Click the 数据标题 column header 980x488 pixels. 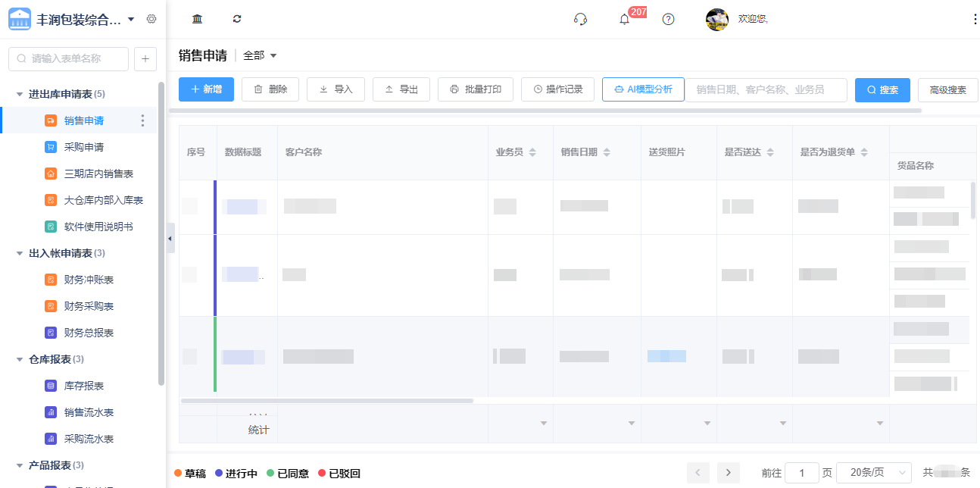click(243, 152)
